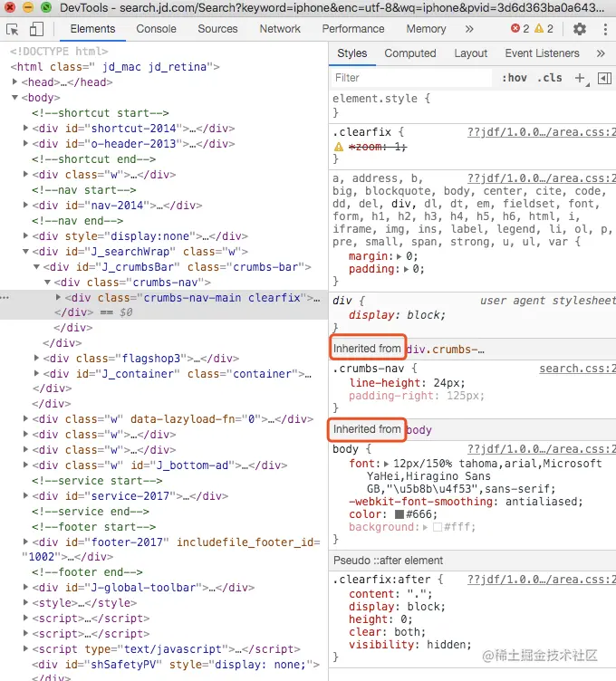Expand the service-2017 div node

pos(25,495)
